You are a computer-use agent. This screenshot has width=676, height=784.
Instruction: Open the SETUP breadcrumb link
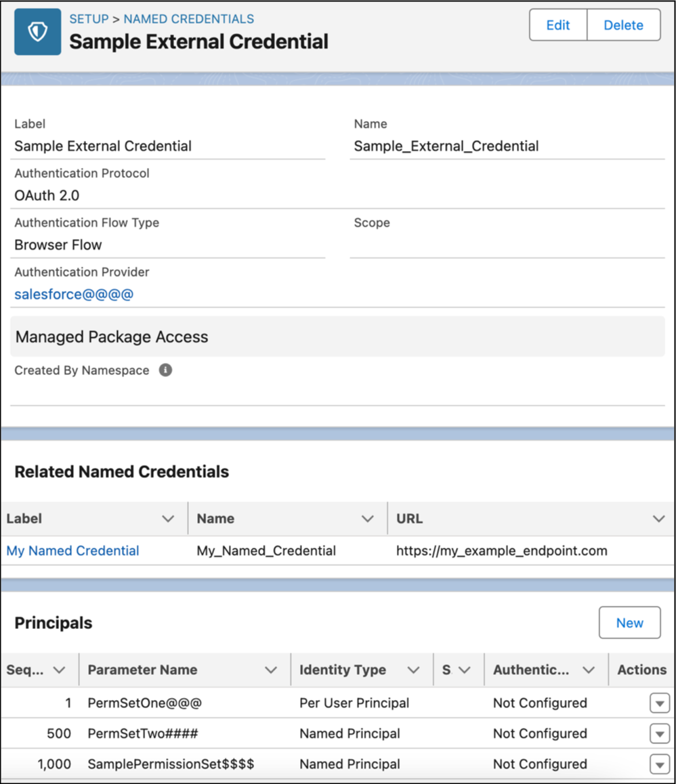tap(88, 19)
